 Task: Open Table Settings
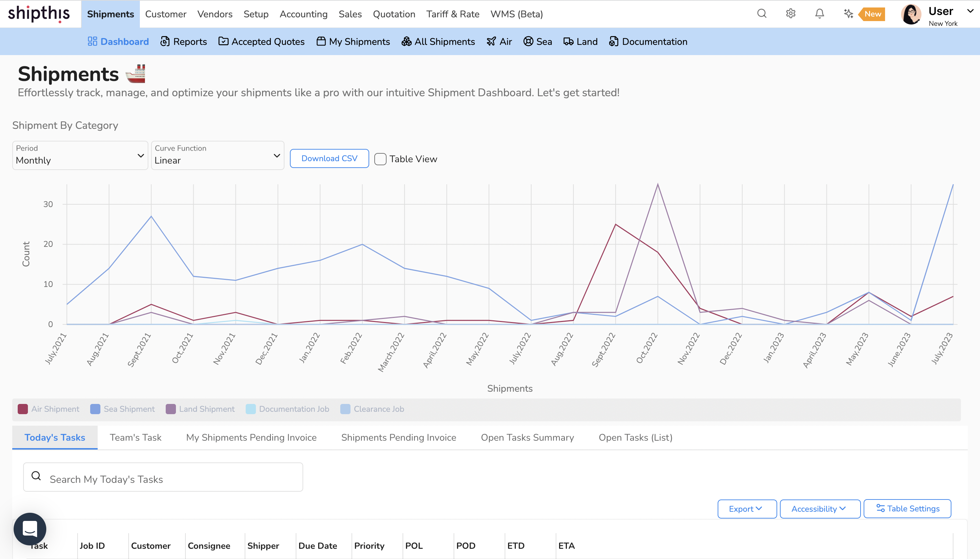coord(907,509)
